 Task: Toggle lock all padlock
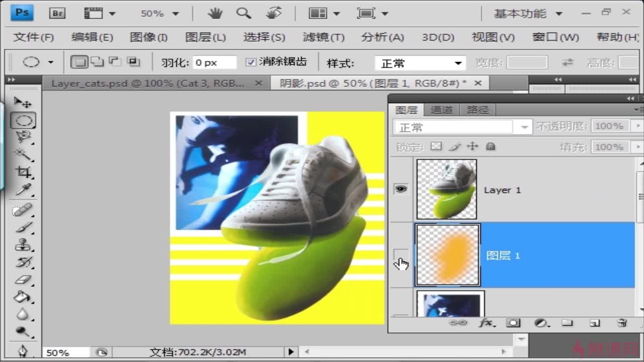pos(491,146)
